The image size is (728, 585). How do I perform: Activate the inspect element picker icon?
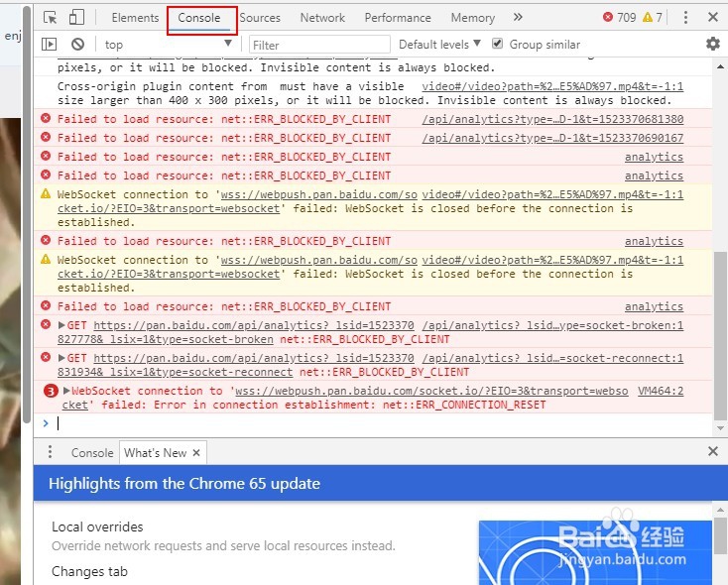pos(51,18)
